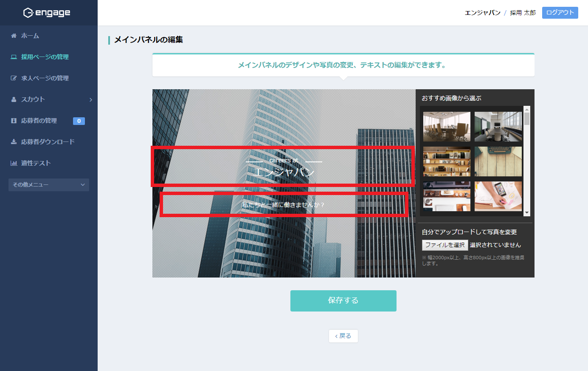Click the image size recommendation note
This screenshot has width=588, height=371.
pos(473,261)
